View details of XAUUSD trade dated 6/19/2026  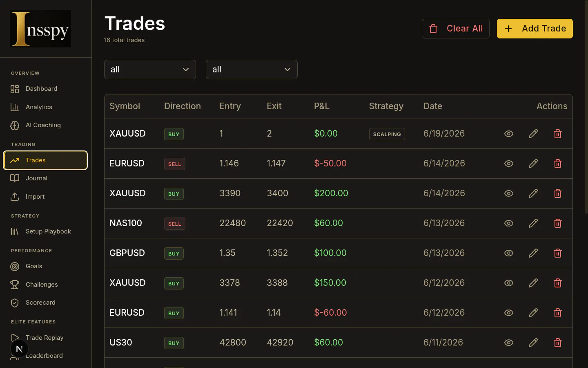[x=509, y=134]
